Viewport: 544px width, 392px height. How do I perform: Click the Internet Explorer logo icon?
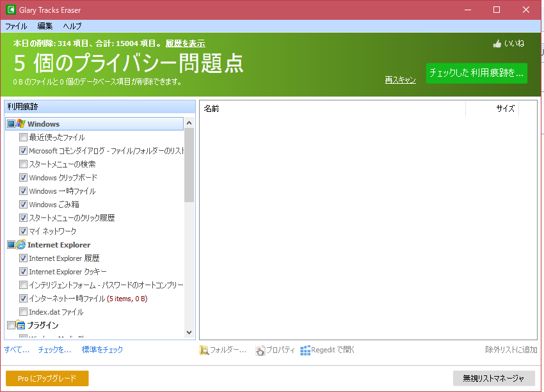21,245
